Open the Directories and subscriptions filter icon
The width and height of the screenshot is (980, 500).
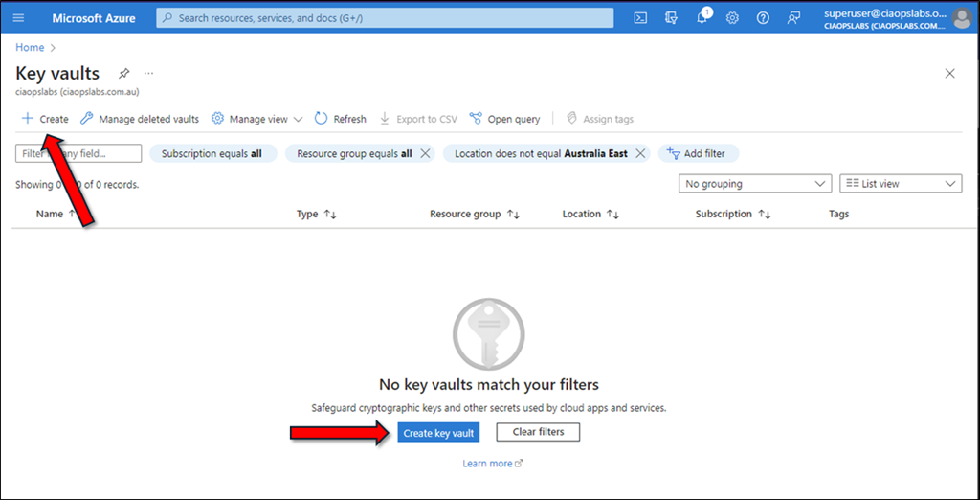[x=671, y=18]
